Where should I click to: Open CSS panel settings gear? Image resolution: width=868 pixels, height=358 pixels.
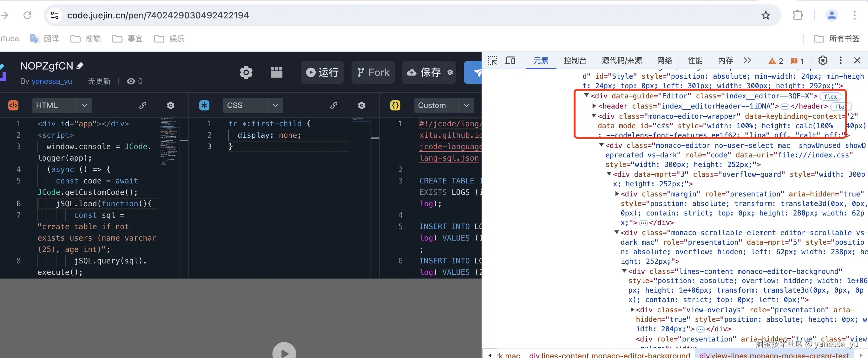pos(361,105)
